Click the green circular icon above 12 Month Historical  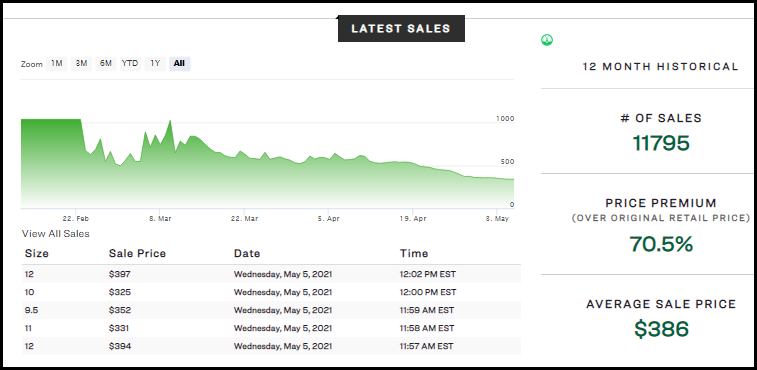coord(547,40)
